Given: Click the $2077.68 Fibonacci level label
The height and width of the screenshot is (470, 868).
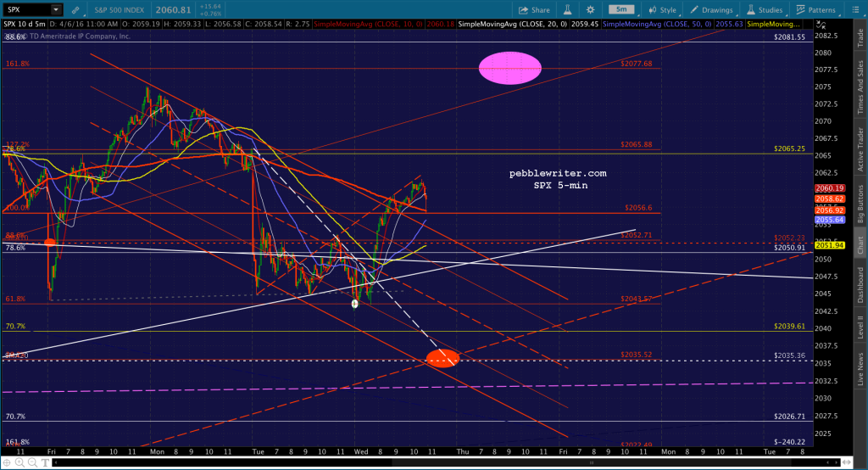Looking at the screenshot, I should tap(636, 64).
